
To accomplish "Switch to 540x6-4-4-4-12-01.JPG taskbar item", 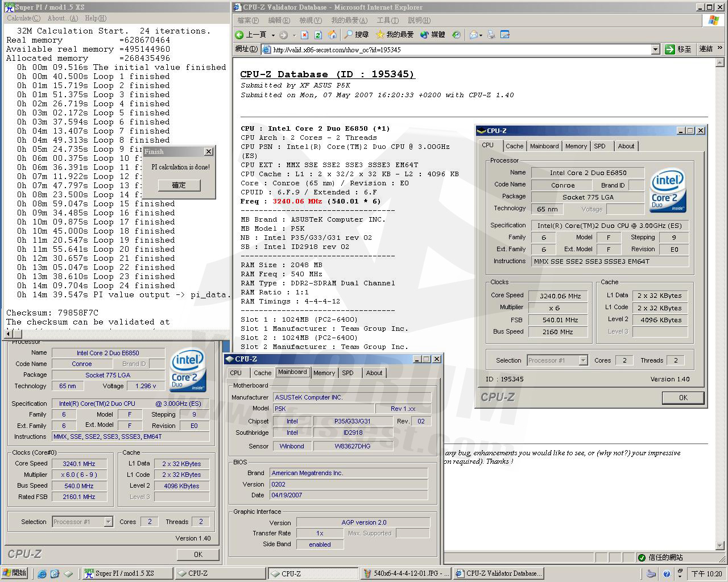I will coord(406,573).
